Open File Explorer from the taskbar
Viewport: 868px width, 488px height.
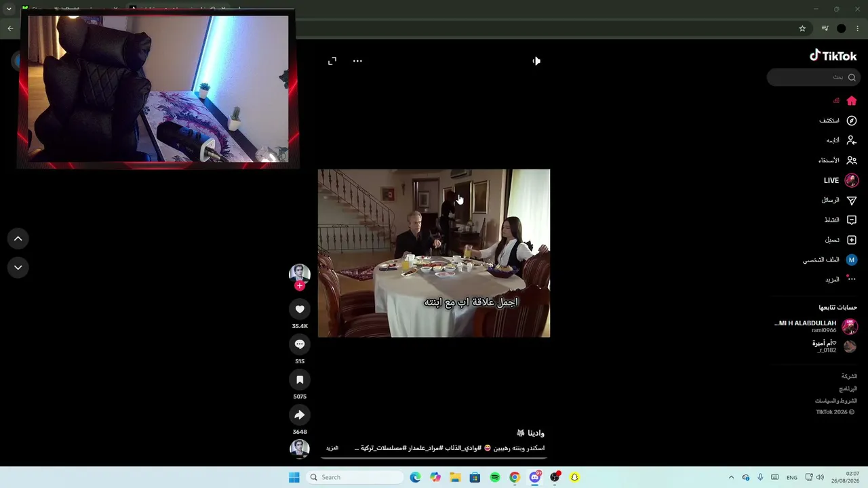point(455,477)
